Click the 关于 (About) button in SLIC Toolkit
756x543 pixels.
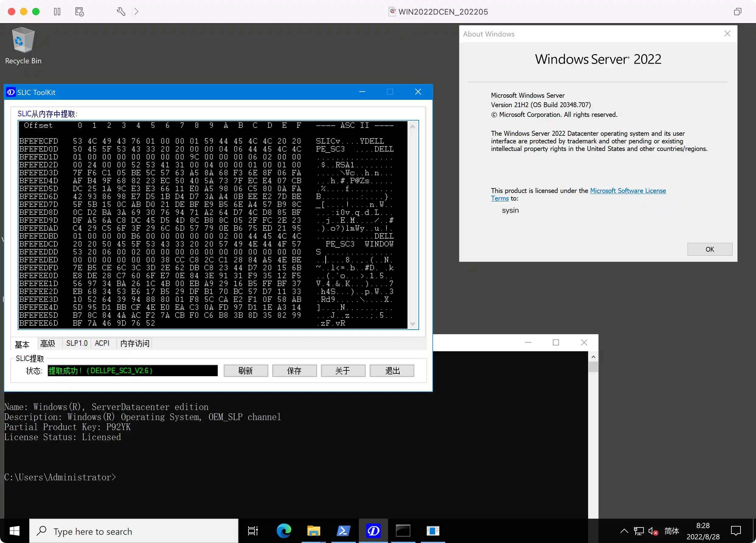(x=343, y=370)
